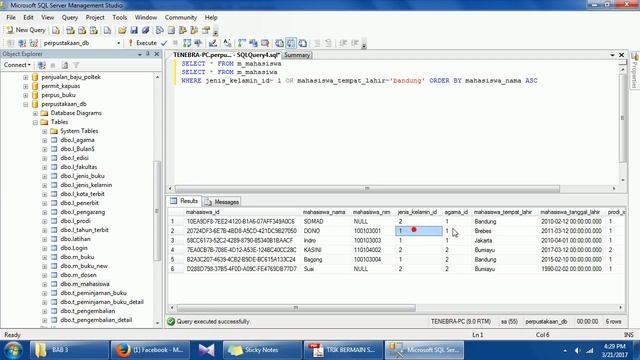The image size is (640, 360).
Task: Open the Object Explorer window position dropdown
Action: click(x=140, y=54)
